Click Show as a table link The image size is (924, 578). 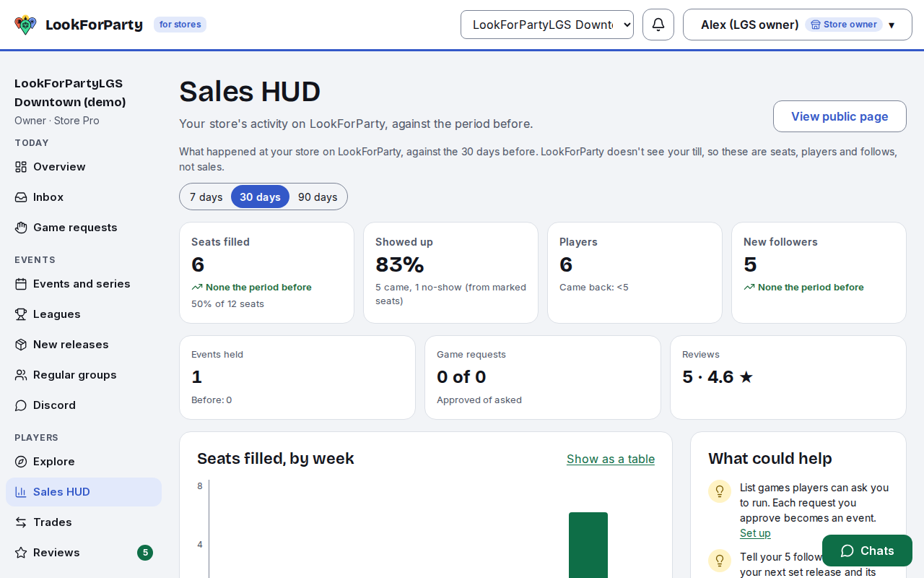611,459
